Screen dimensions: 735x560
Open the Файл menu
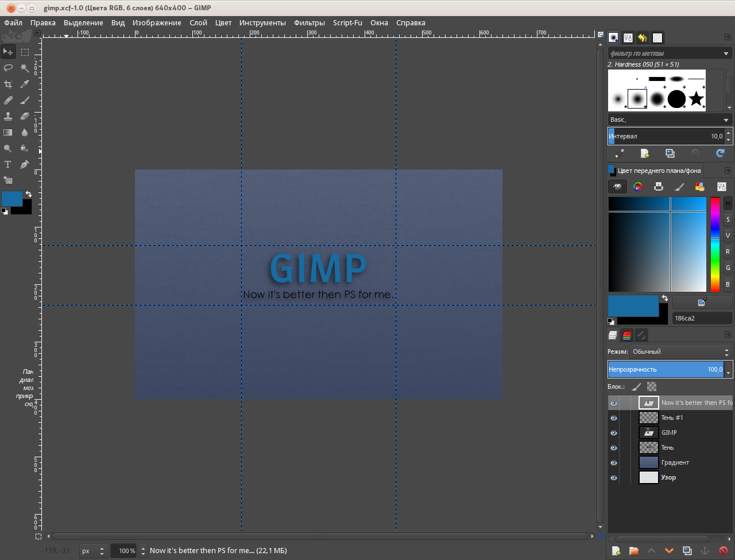[x=13, y=23]
